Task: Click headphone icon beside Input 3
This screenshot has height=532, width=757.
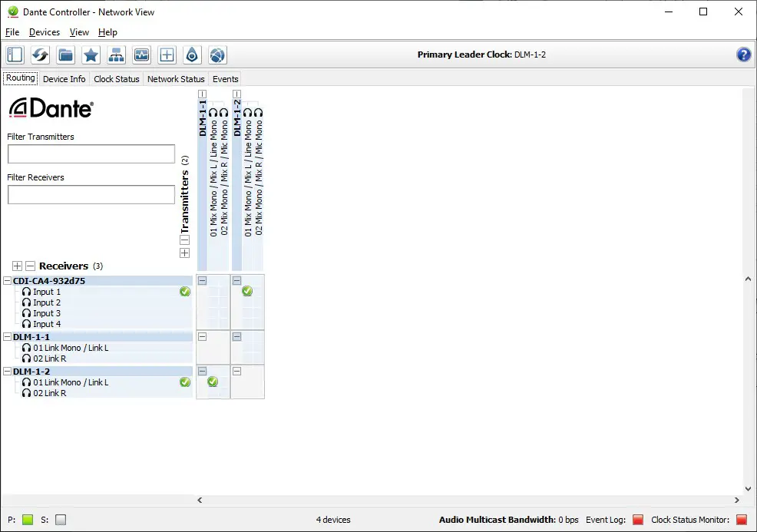Action: (27, 313)
